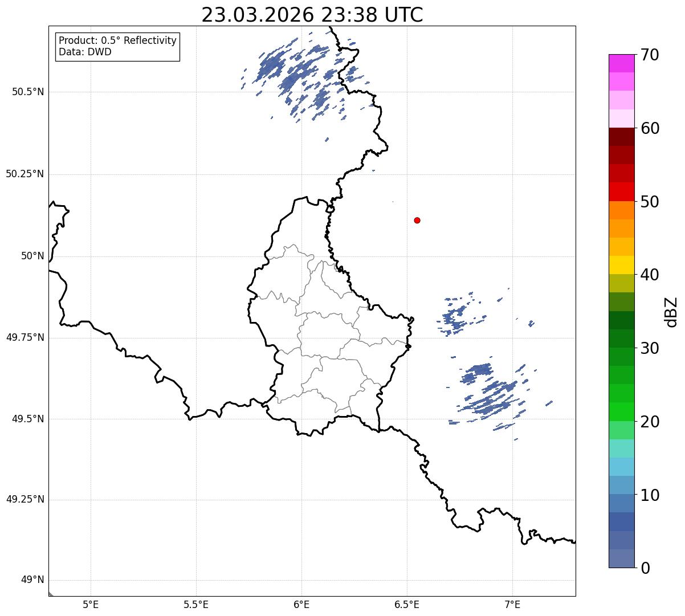
Task: Click the latitude label "49°N"
Action: 32,580
